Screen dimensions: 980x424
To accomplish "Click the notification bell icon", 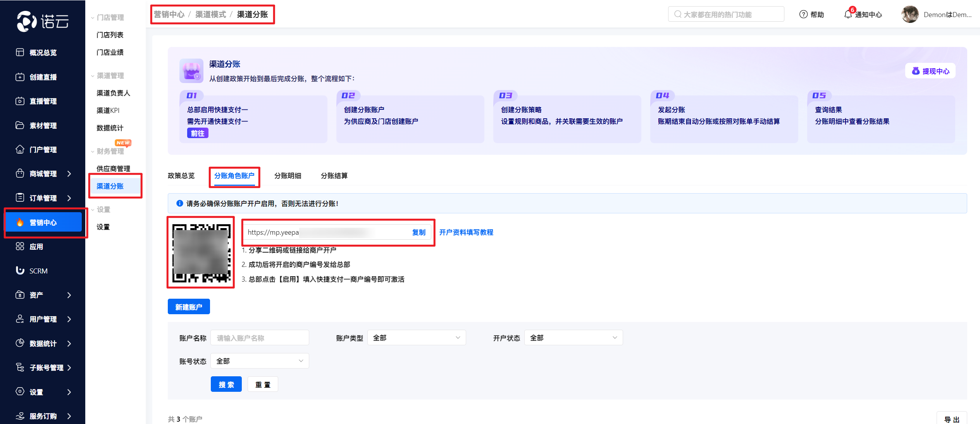I will point(848,14).
